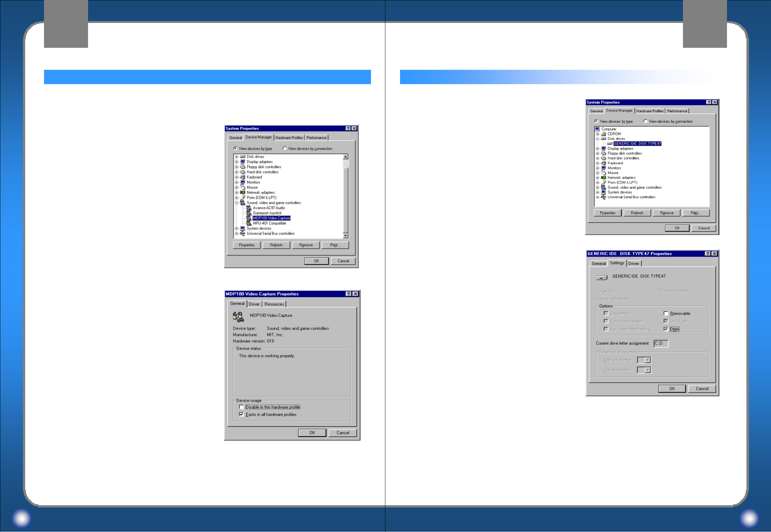Screen dimensions: 771x532
Task: Click the Universal Serial Bus controllers icon in left tree
Action: click(243, 234)
